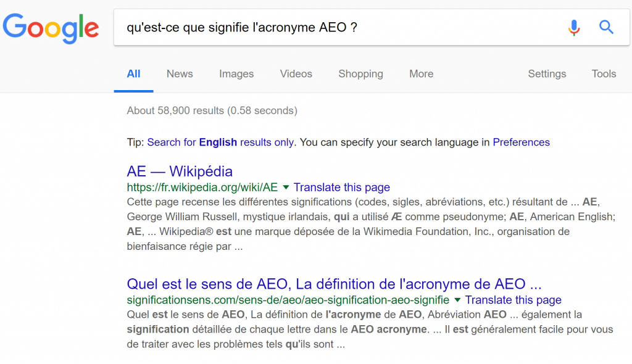Viewport: 632px width, 364px height.
Task: Open the 'AE — Wikipédia' result title
Action: (180, 172)
